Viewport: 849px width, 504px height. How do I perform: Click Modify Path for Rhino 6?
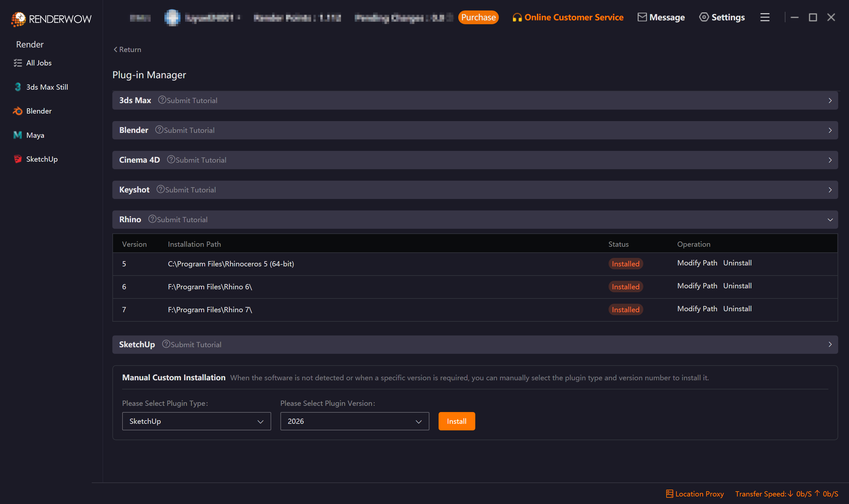tap(697, 286)
